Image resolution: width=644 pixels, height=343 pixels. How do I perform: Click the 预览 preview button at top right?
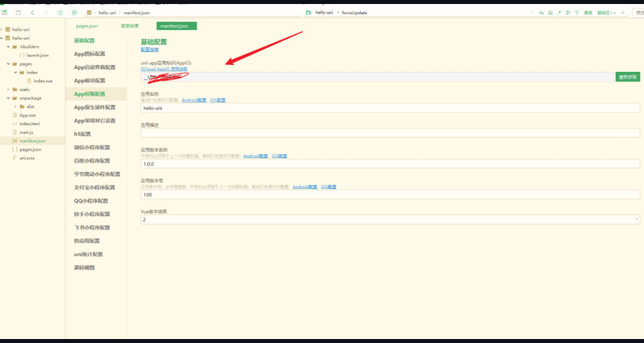pyautogui.click(x=639, y=12)
